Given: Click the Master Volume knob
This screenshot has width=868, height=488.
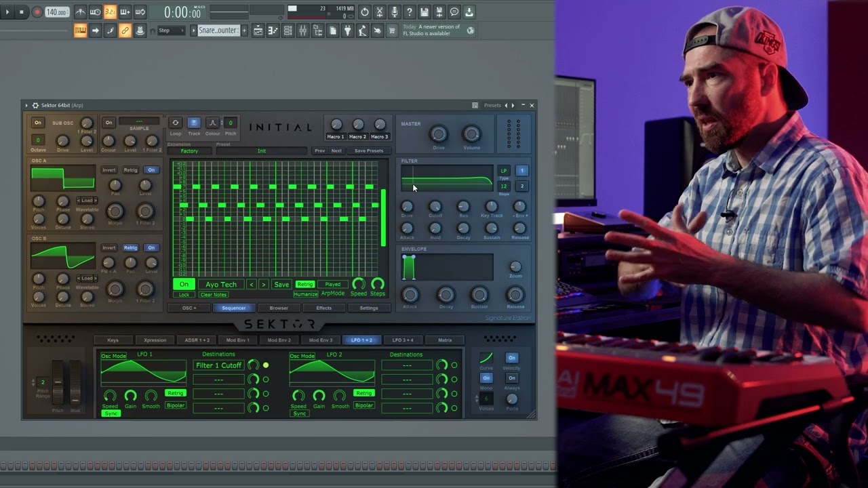Looking at the screenshot, I should point(471,134).
